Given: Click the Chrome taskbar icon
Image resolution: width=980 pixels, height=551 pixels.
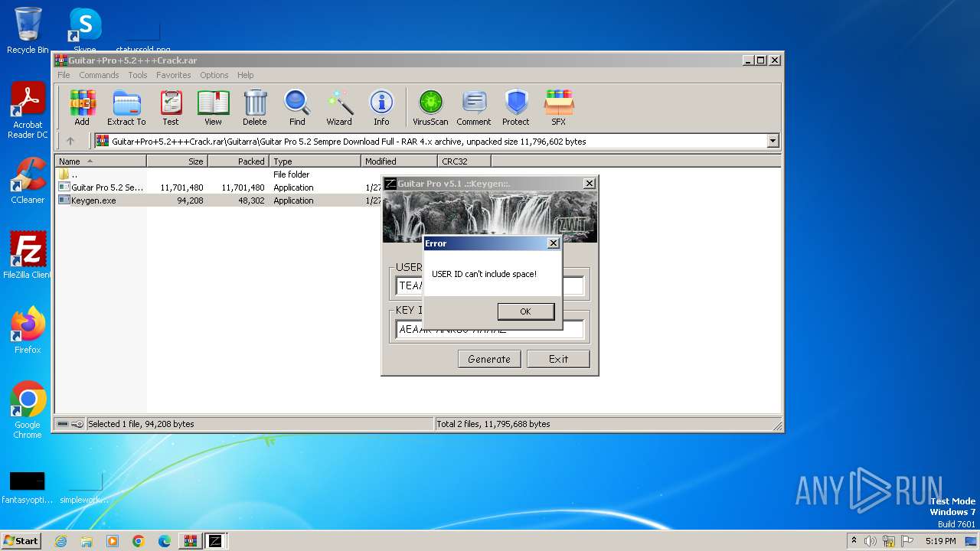Looking at the screenshot, I should 139,541.
